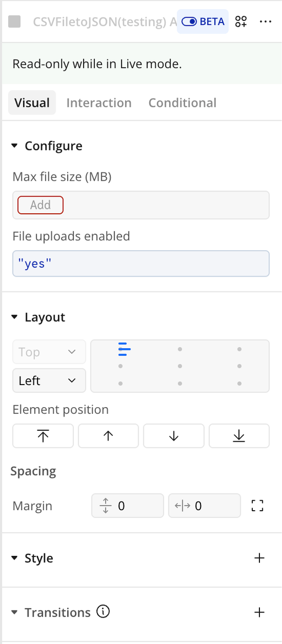Open the Top alignment dropdown
The image size is (282, 644).
pyautogui.click(x=49, y=352)
